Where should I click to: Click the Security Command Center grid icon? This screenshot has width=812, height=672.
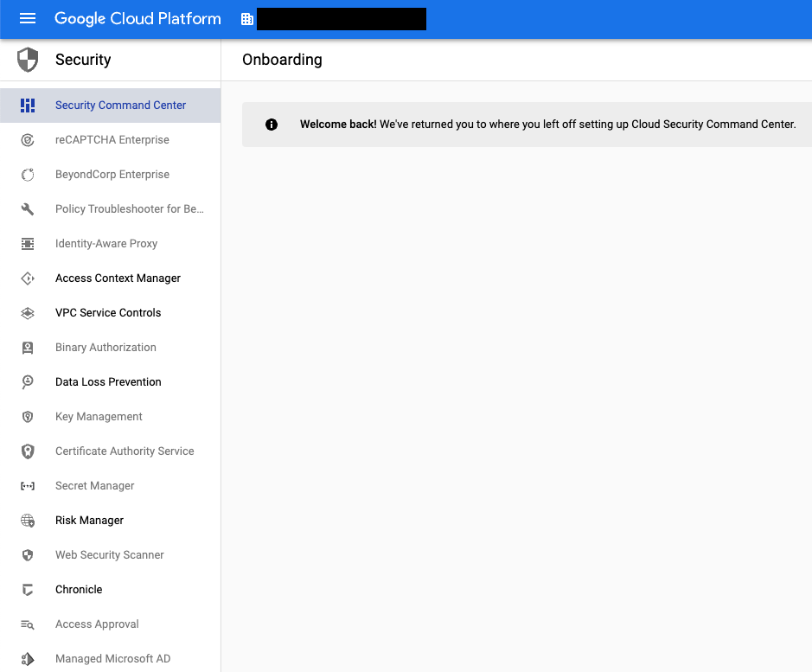tap(28, 106)
